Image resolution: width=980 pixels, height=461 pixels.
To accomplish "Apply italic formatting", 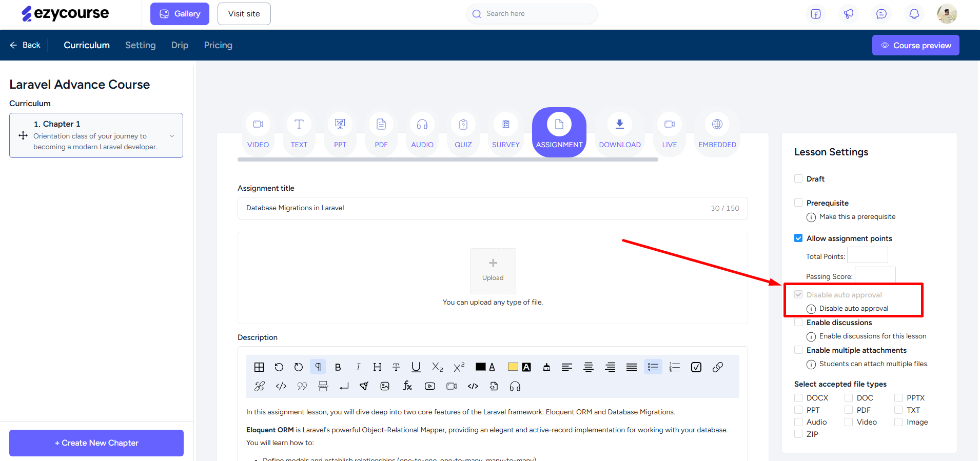I will coord(358,367).
